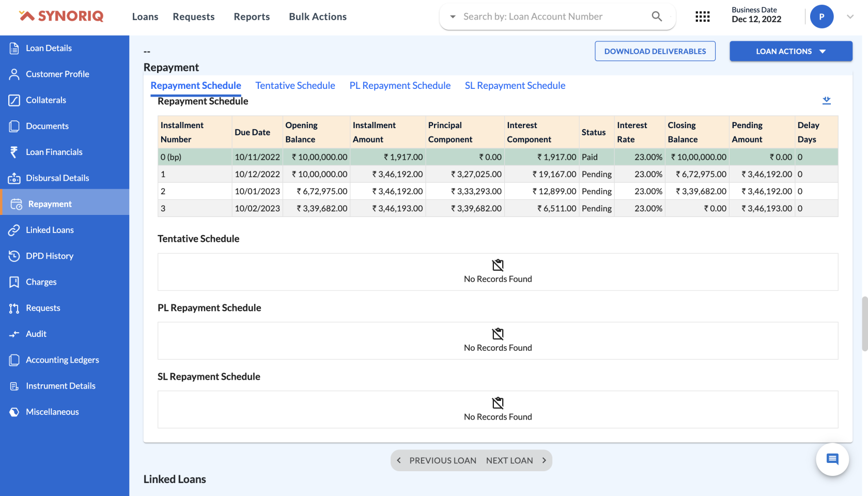Viewport: 868px width, 496px height.
Task: Click the previous loan left chevron
Action: click(x=399, y=460)
